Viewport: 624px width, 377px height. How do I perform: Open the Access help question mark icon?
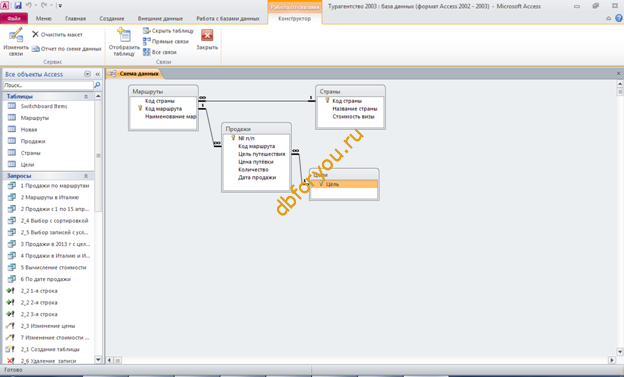point(618,18)
